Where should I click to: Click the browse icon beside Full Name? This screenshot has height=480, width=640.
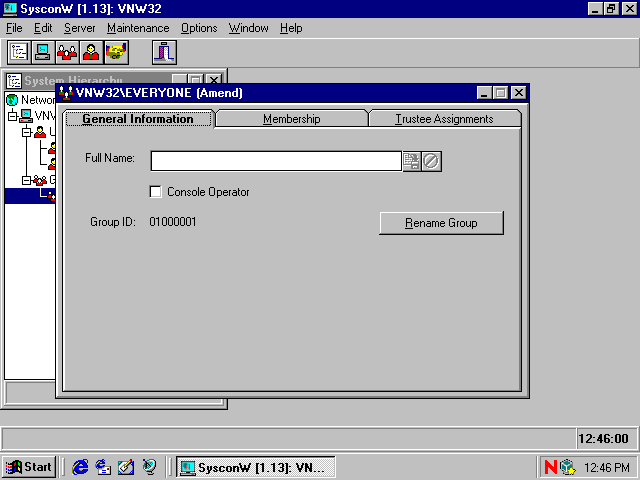point(411,161)
